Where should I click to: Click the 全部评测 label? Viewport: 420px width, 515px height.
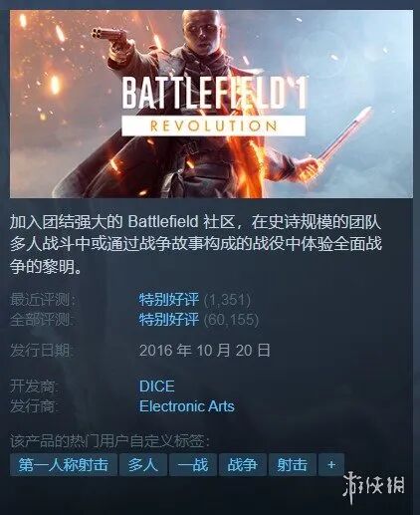43,320
